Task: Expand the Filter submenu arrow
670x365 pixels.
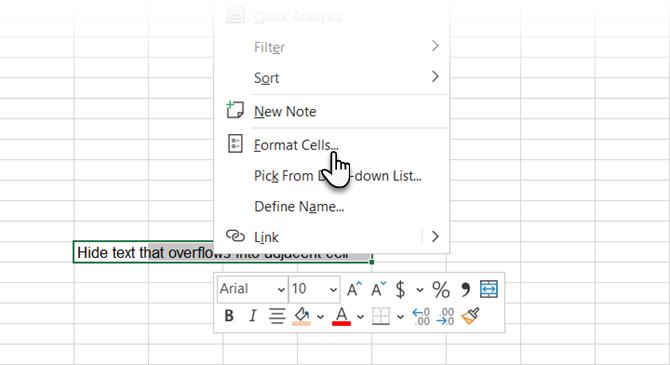Action: coord(435,46)
